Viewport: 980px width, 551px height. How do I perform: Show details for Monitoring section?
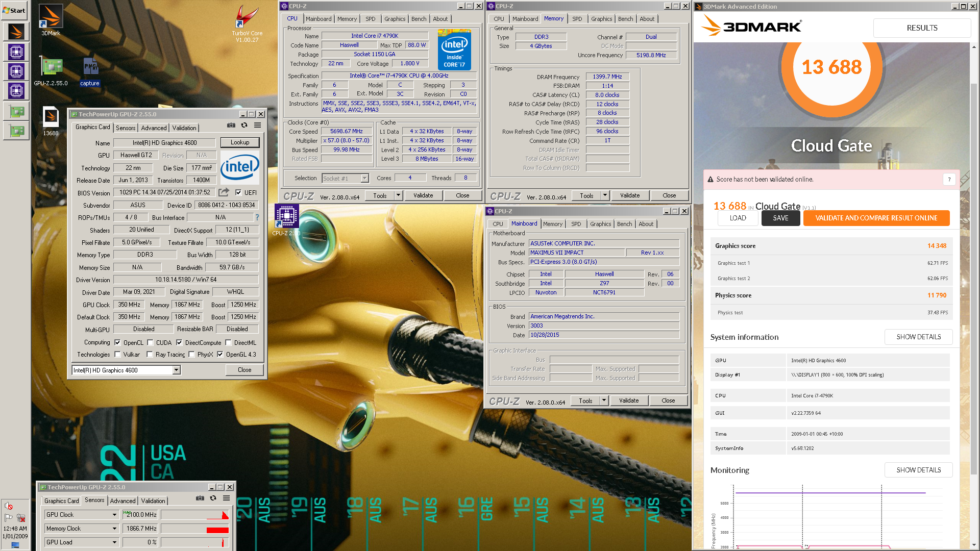(918, 470)
